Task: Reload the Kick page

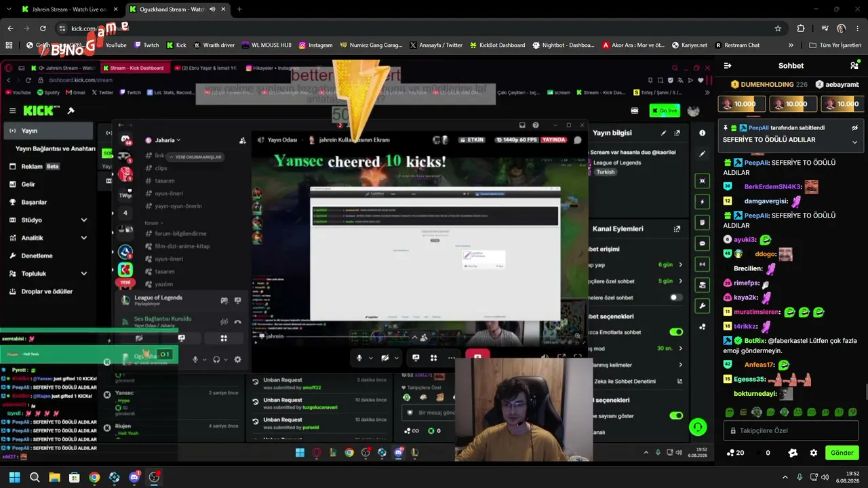Action: pyautogui.click(x=43, y=28)
